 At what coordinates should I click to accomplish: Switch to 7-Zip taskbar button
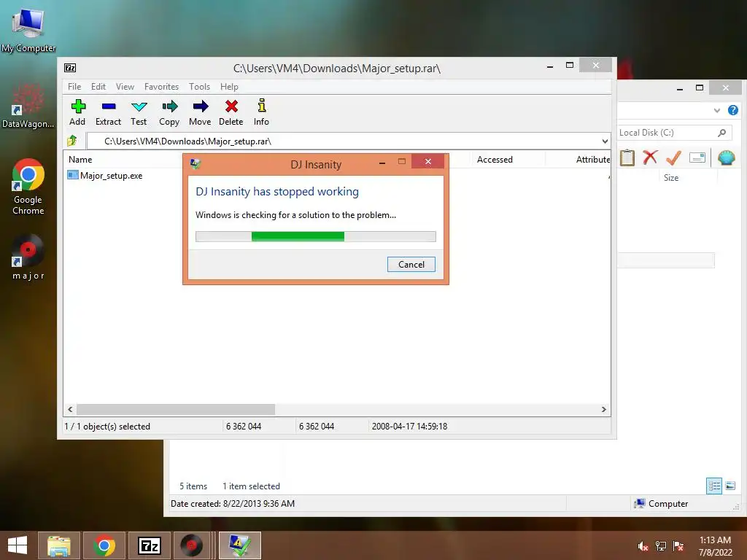point(150,545)
